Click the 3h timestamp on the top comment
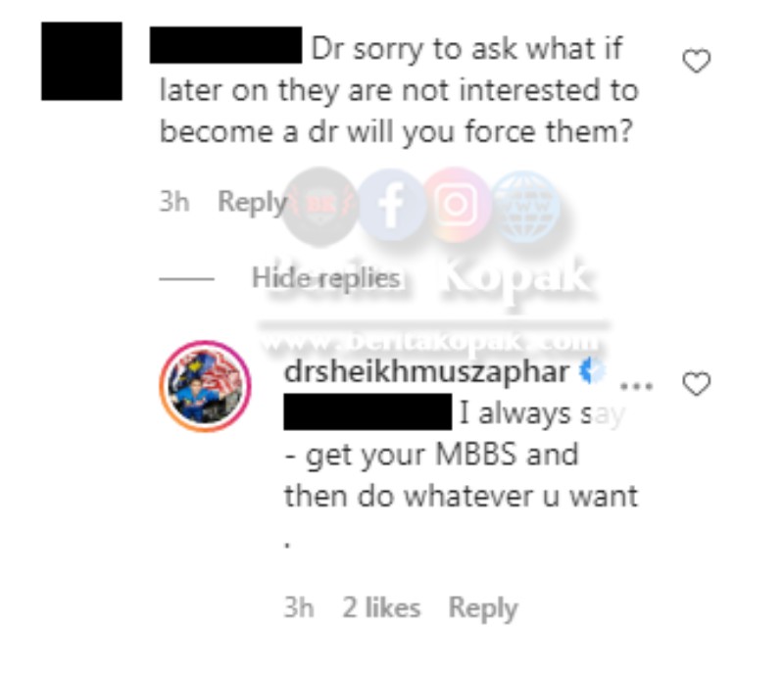 point(174,202)
